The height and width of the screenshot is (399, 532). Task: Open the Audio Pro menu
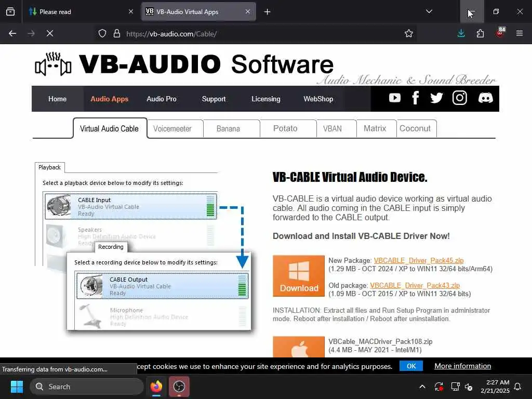[x=162, y=99]
